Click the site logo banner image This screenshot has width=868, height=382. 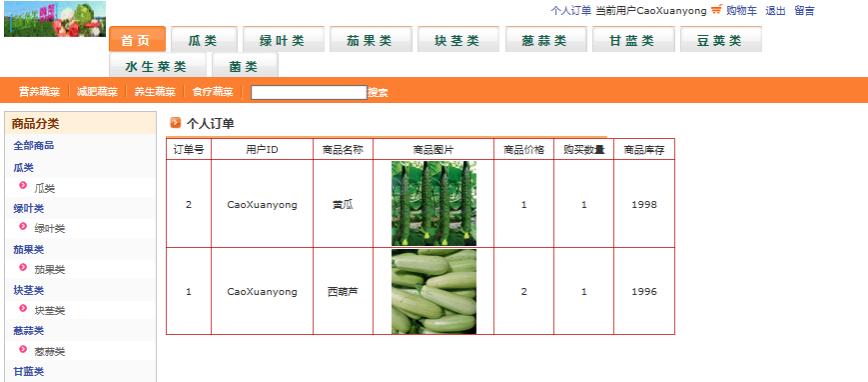coord(55,19)
